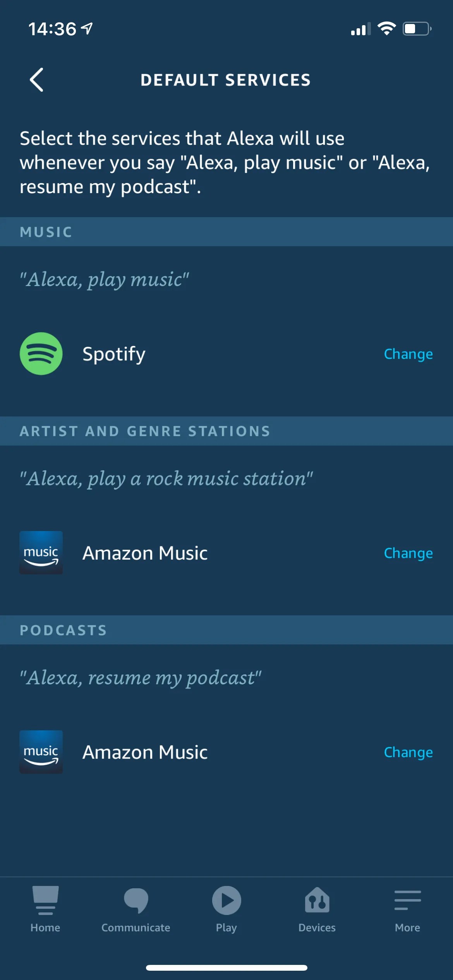Select the Spotify service icon

[x=40, y=353]
